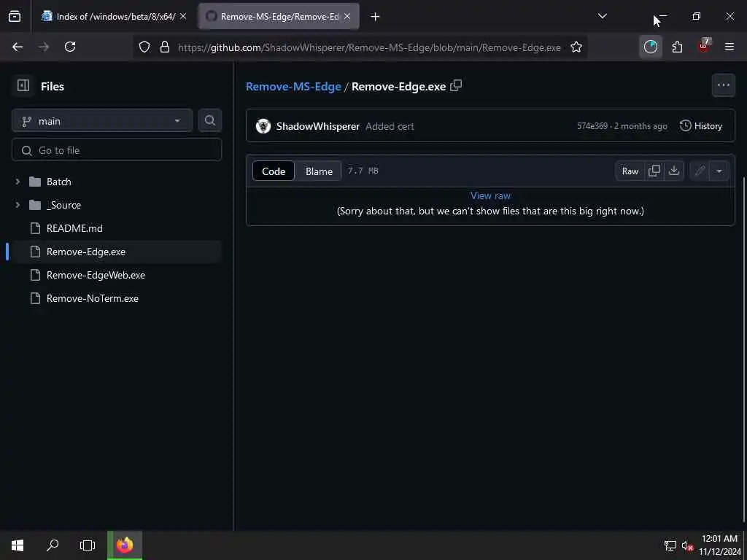Copy file path using icon beside Remove-Edge.exe
This screenshot has width=747, height=560.
(456, 85)
